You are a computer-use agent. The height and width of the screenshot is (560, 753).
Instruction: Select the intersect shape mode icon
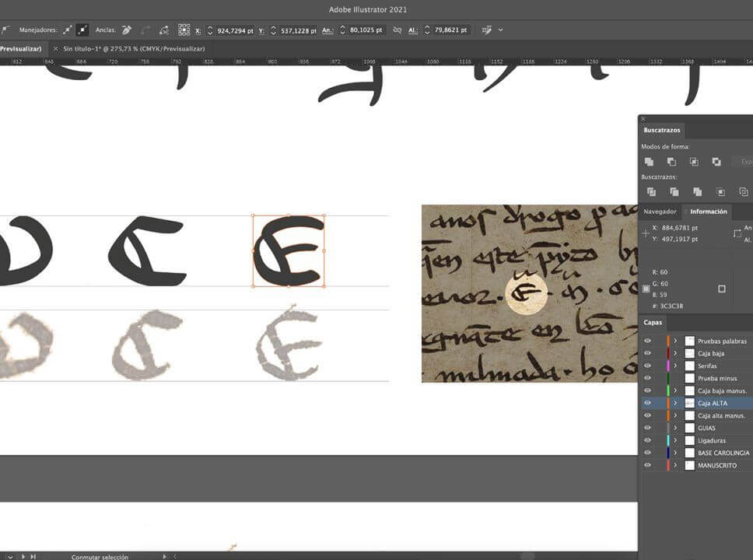pos(694,162)
